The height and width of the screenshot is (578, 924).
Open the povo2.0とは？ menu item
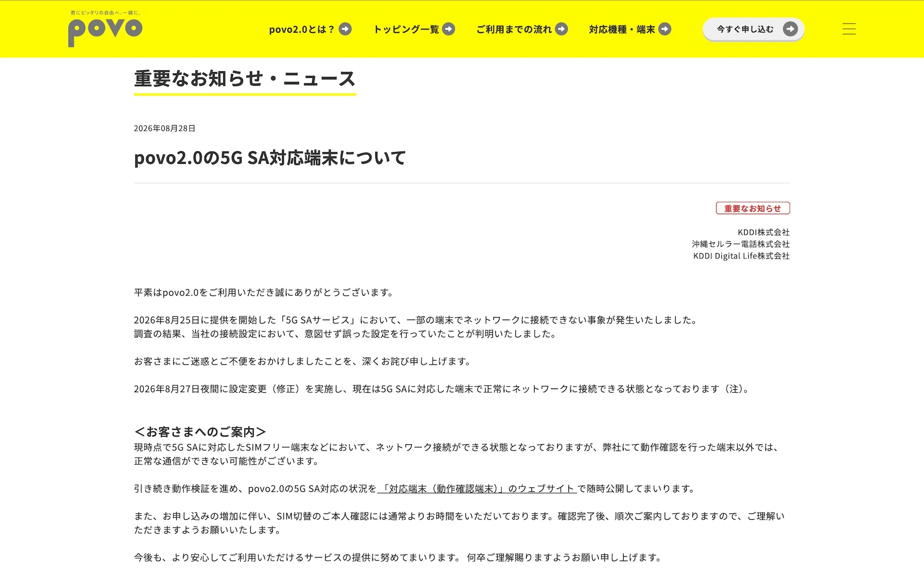point(310,29)
